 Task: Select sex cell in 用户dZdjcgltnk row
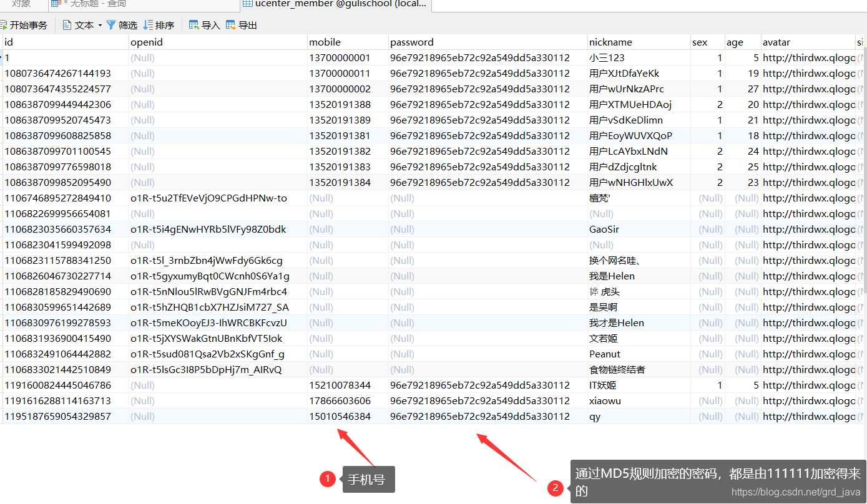click(707, 167)
